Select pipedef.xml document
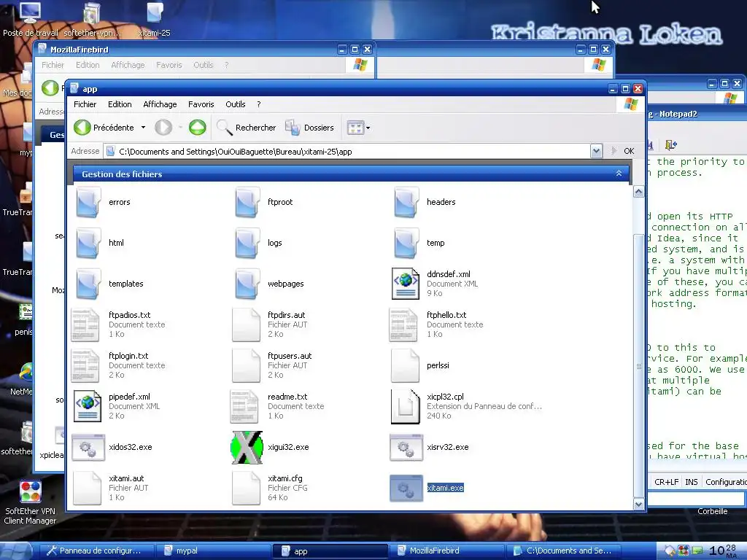The image size is (747, 560). coord(117,406)
